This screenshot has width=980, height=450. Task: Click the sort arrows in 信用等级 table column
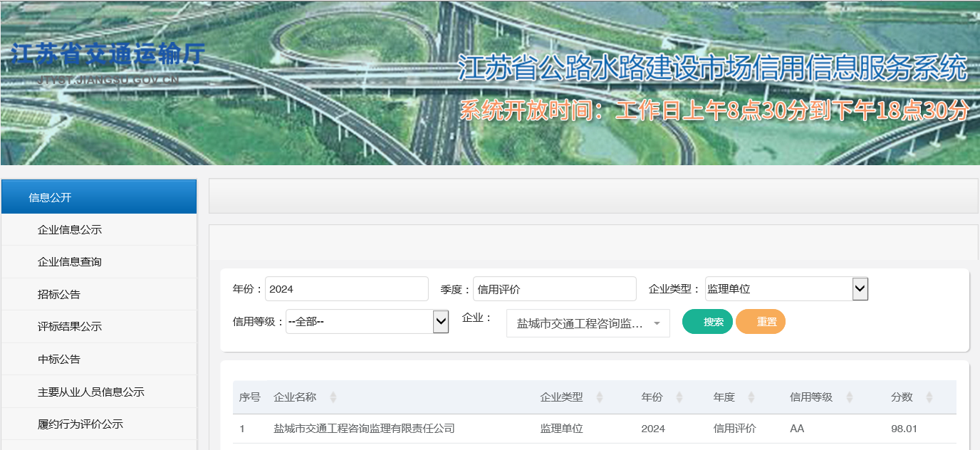click(849, 397)
